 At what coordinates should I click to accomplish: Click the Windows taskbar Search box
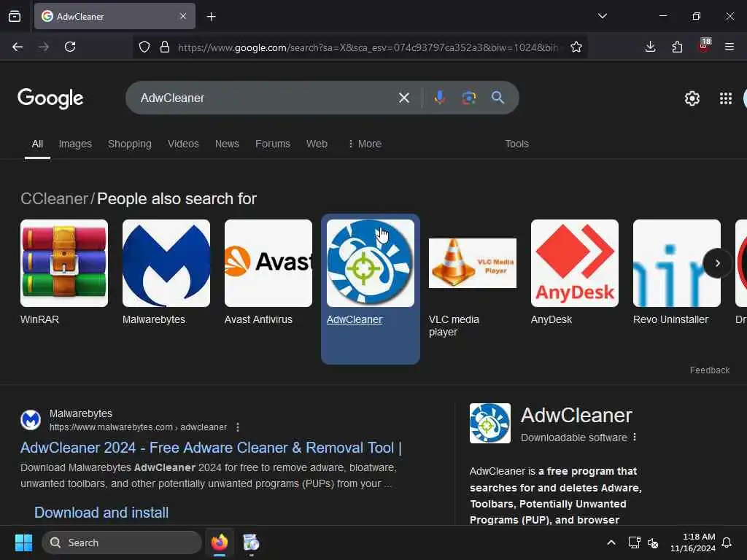[122, 542]
